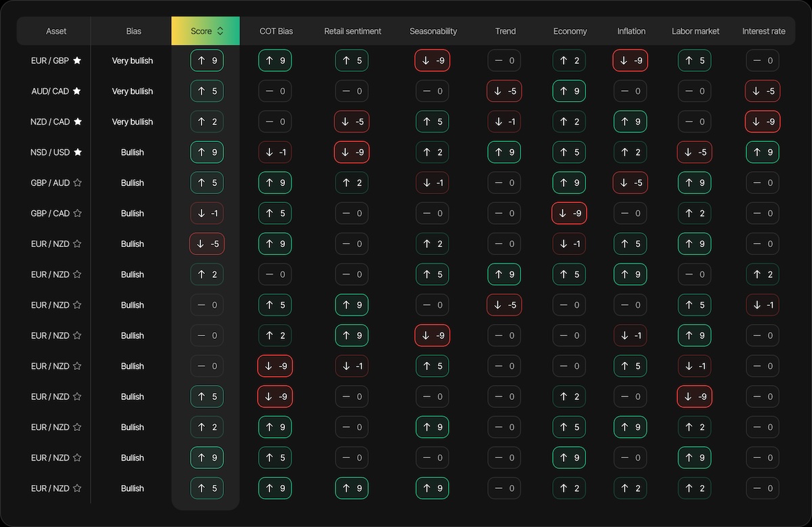Image resolution: width=812 pixels, height=527 pixels.
Task: Click NSD/USD's green Interest rate 9 icon
Action: tap(762, 152)
